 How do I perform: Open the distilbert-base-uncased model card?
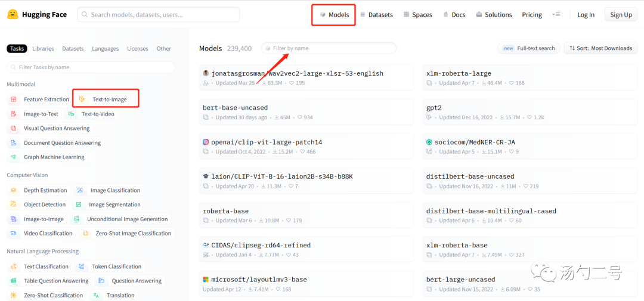[530, 181]
